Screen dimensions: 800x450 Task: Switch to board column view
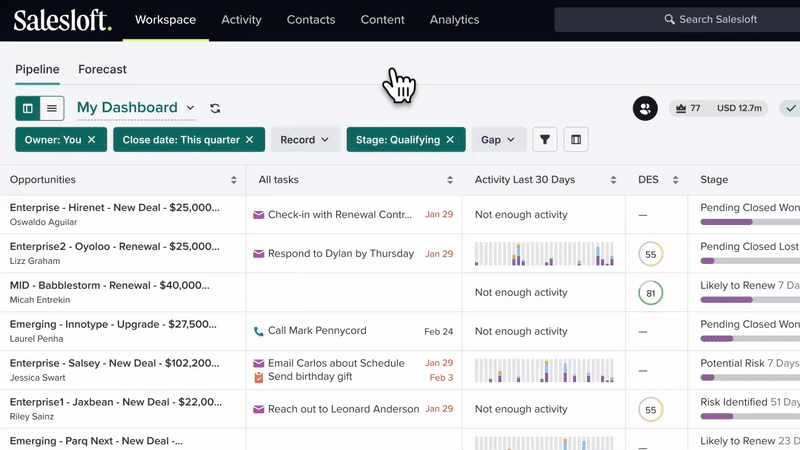click(x=28, y=108)
